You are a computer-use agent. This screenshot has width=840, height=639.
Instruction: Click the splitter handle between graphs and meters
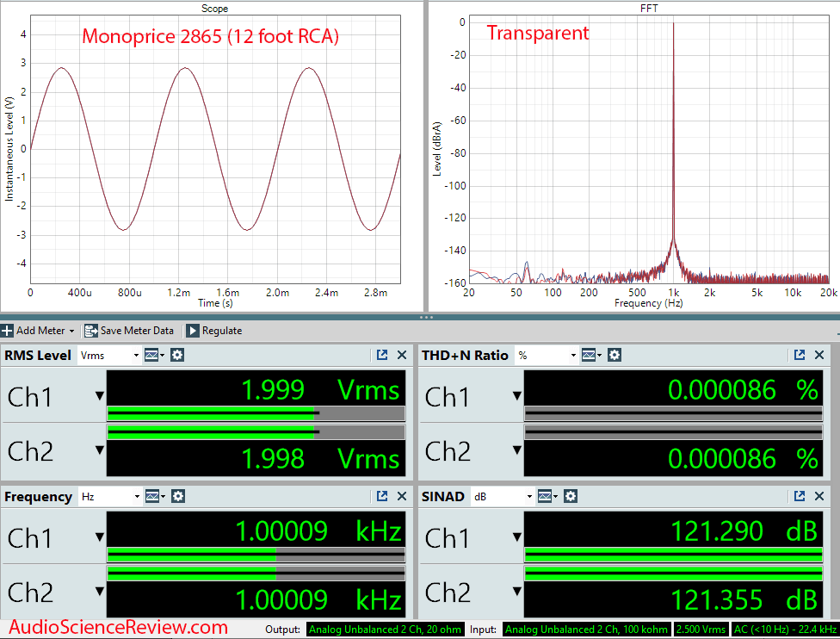click(426, 318)
